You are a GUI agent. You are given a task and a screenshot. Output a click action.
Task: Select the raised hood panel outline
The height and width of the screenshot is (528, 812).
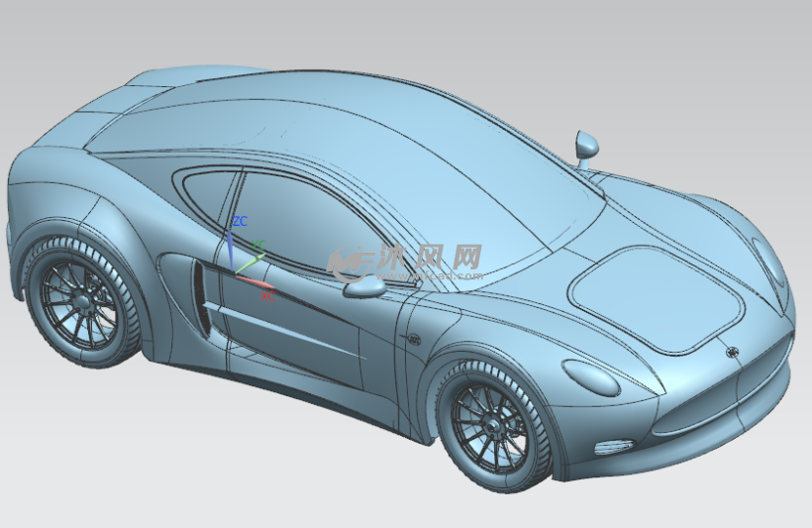(x=657, y=298)
